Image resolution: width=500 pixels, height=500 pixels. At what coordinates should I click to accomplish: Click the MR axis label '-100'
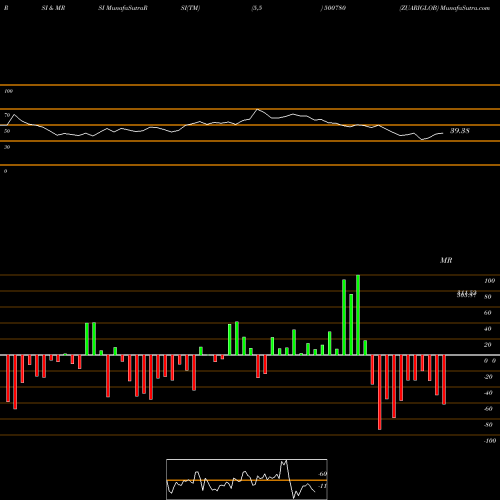[x=490, y=441]
